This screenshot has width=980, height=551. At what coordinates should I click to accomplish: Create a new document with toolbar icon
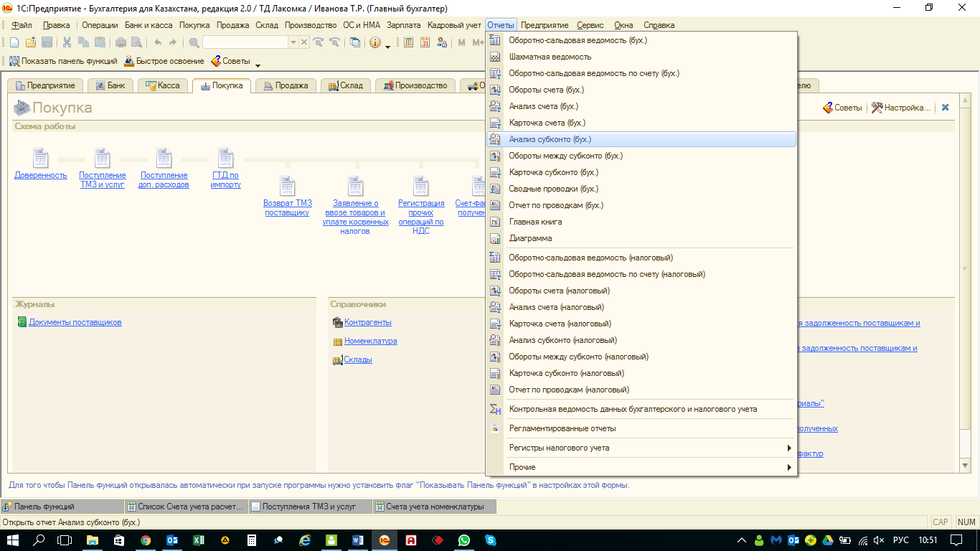[14, 42]
